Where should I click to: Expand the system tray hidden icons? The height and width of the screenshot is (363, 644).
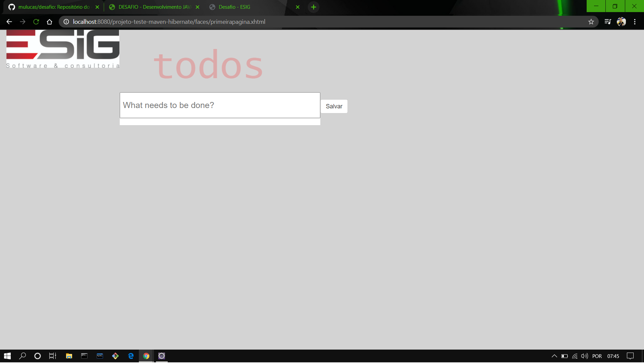[x=554, y=356]
